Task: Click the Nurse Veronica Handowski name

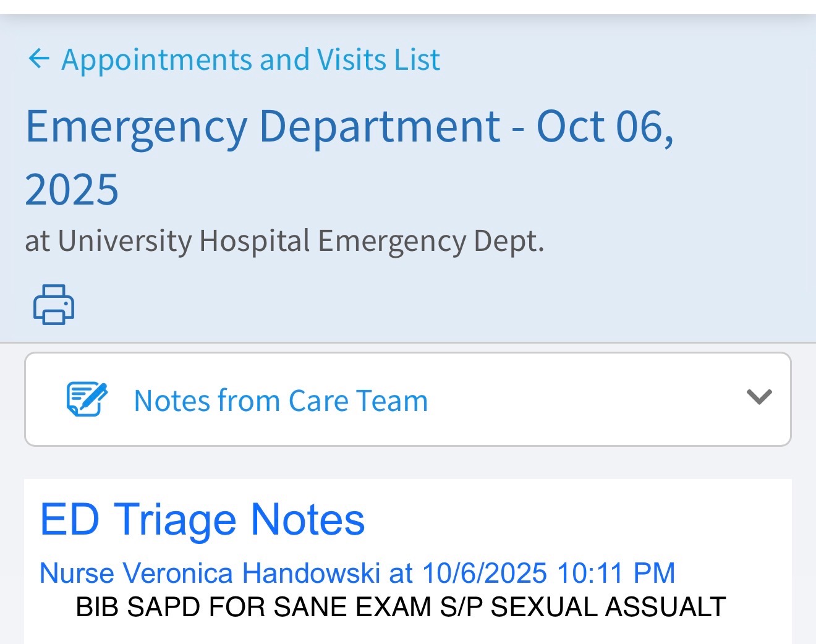Action: 209,573
